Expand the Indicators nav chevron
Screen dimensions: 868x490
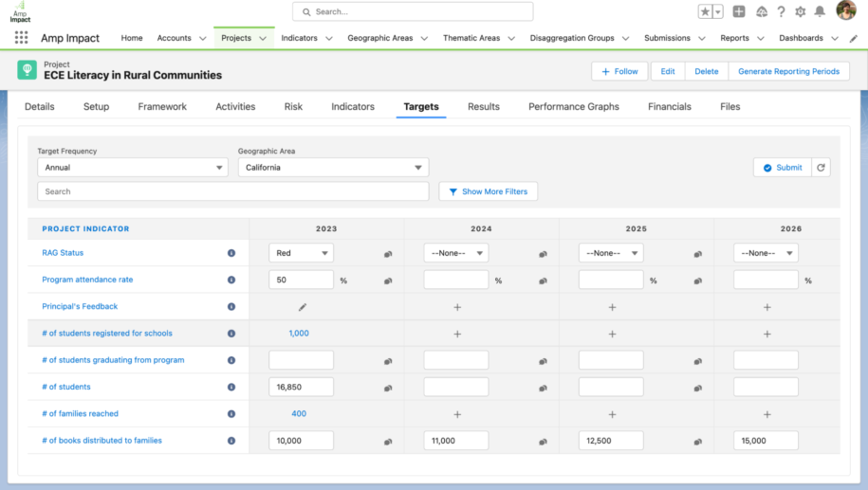click(x=329, y=39)
